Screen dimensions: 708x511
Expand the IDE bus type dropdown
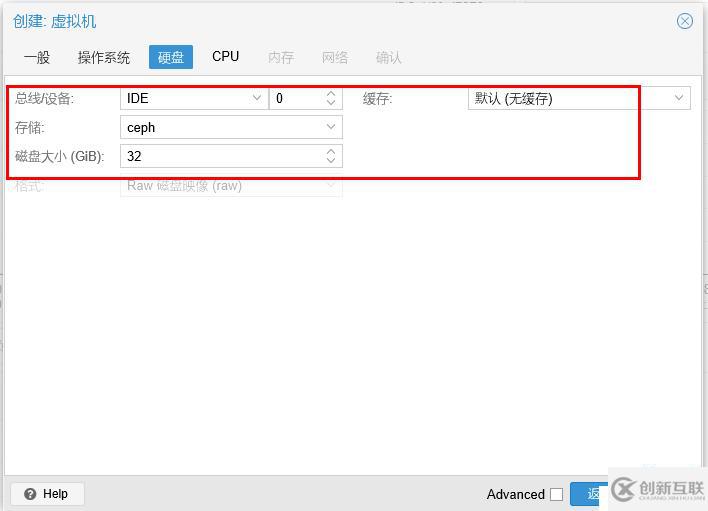[x=256, y=98]
